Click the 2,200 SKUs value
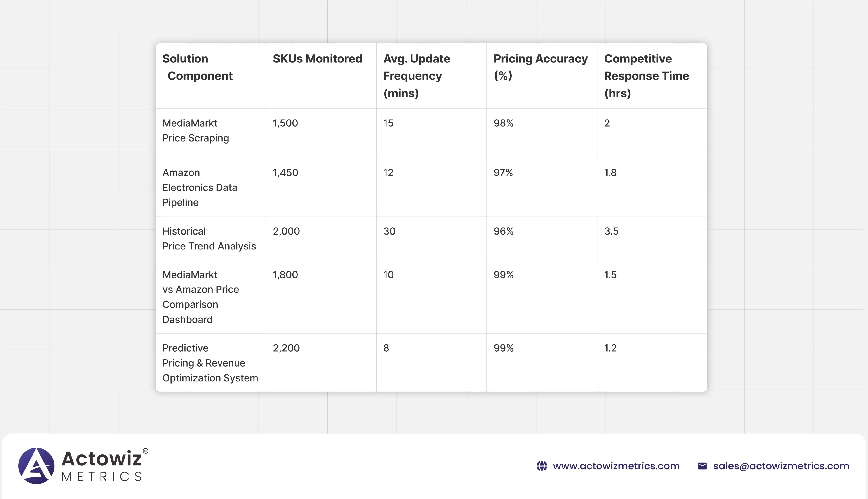The height and width of the screenshot is (499, 868). coord(286,348)
